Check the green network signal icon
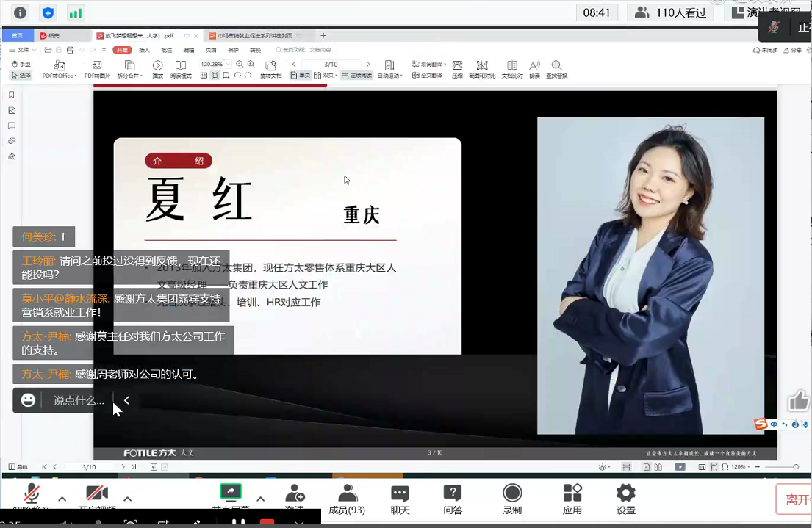Screen dimensions: 812x528 point(75,12)
